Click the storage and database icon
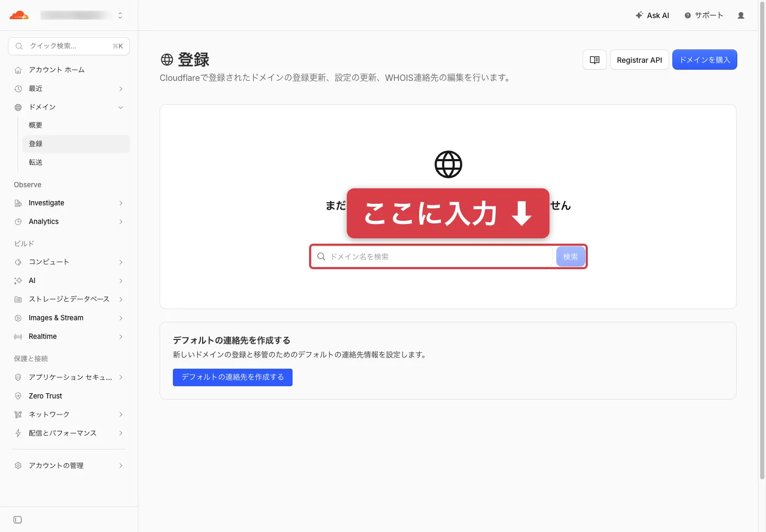This screenshot has height=532, width=766. pos(18,300)
